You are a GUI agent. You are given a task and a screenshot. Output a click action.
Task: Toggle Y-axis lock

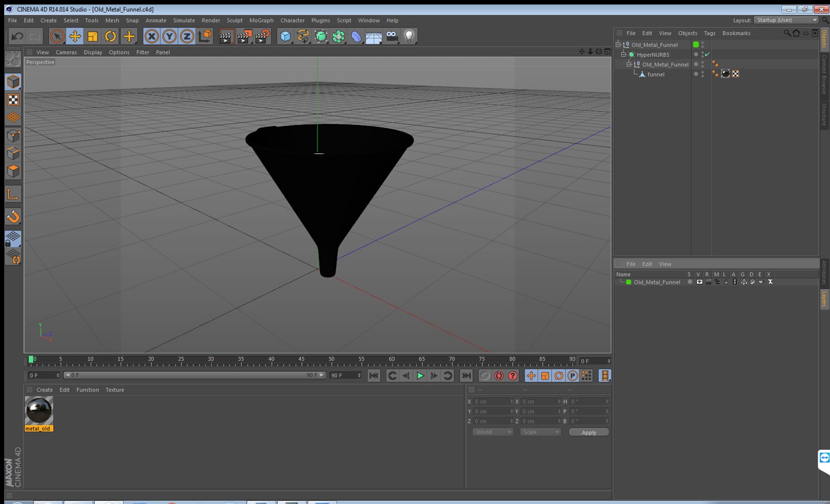[x=169, y=36]
